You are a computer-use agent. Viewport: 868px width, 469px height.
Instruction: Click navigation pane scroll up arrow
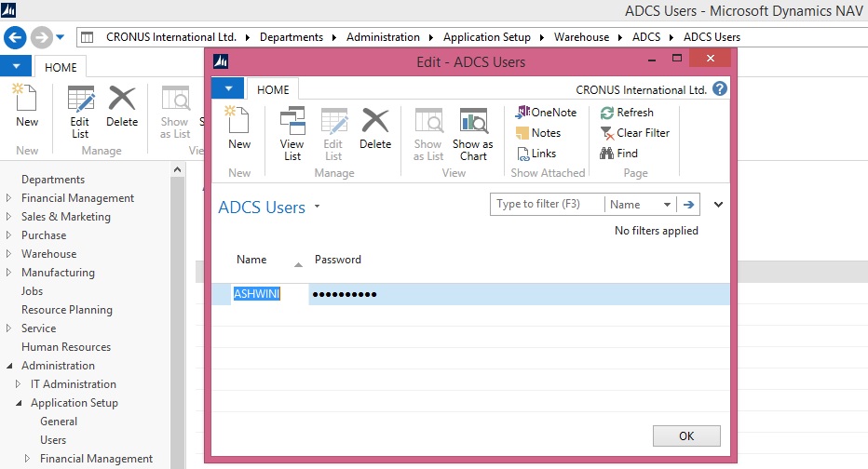click(x=177, y=169)
